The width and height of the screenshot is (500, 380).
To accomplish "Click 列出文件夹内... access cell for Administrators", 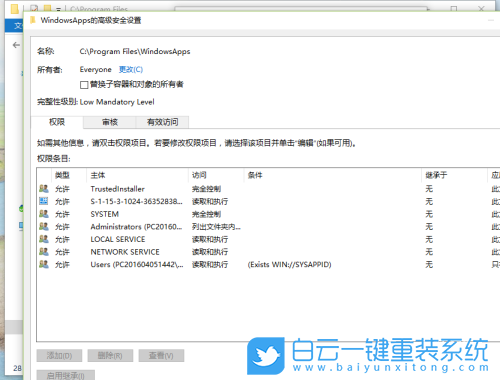I will [216, 227].
